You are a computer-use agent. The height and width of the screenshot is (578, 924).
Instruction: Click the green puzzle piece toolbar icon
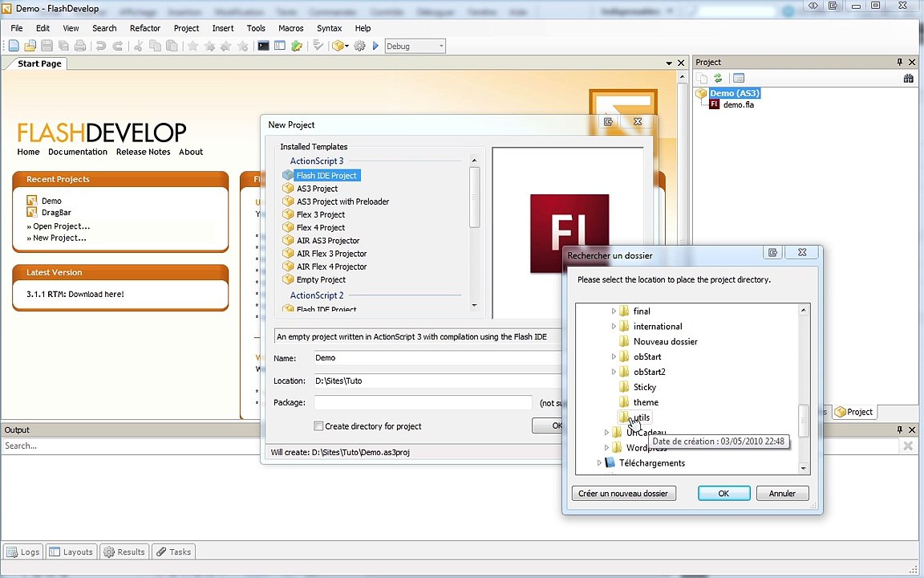point(297,46)
